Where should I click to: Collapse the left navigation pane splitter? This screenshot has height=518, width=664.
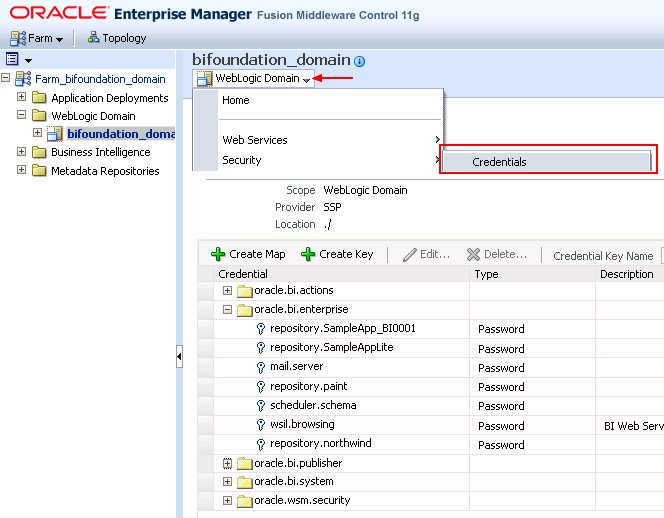pyautogui.click(x=179, y=355)
